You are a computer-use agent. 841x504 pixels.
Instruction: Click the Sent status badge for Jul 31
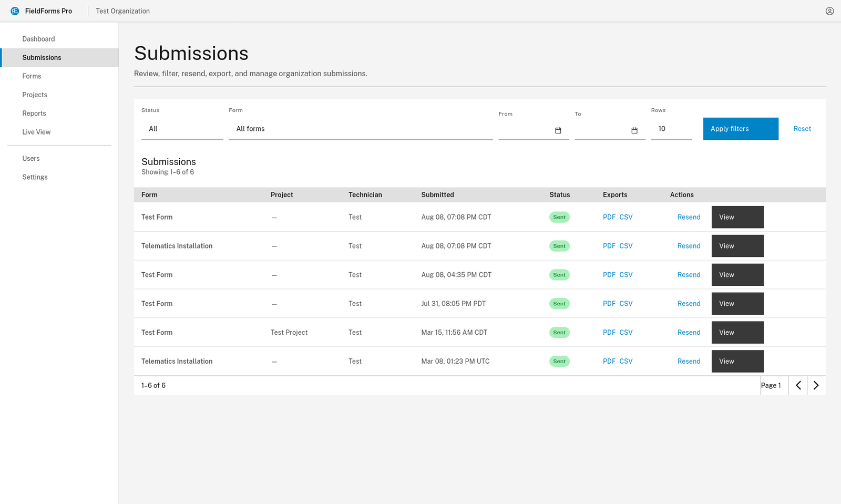559,304
